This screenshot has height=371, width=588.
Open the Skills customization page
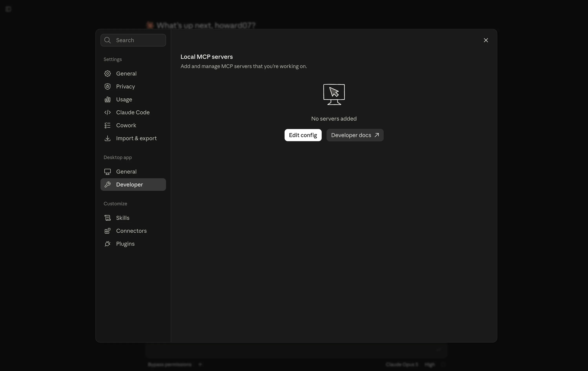(133, 218)
